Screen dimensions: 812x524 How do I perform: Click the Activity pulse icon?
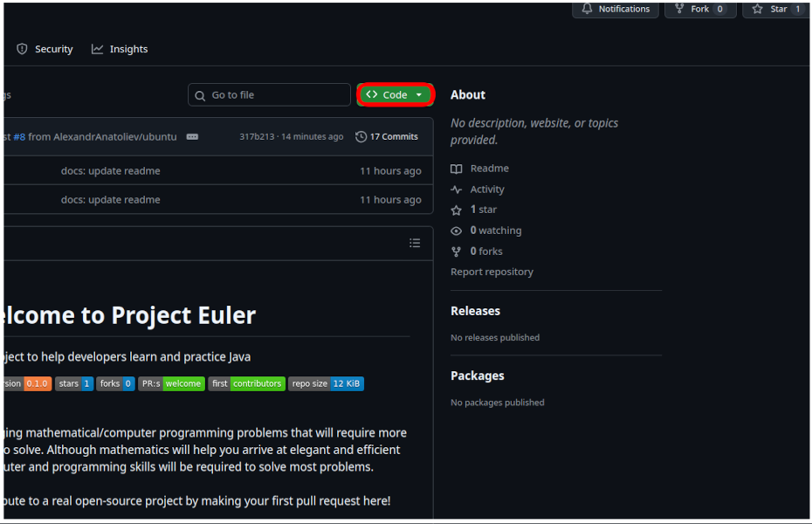point(456,190)
